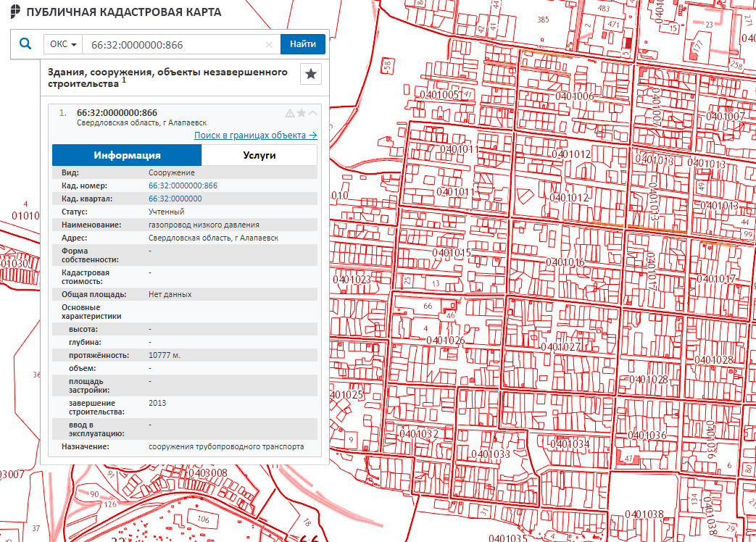Click map block labeled 0401016
This screenshot has width=756, height=542.
tap(565, 262)
